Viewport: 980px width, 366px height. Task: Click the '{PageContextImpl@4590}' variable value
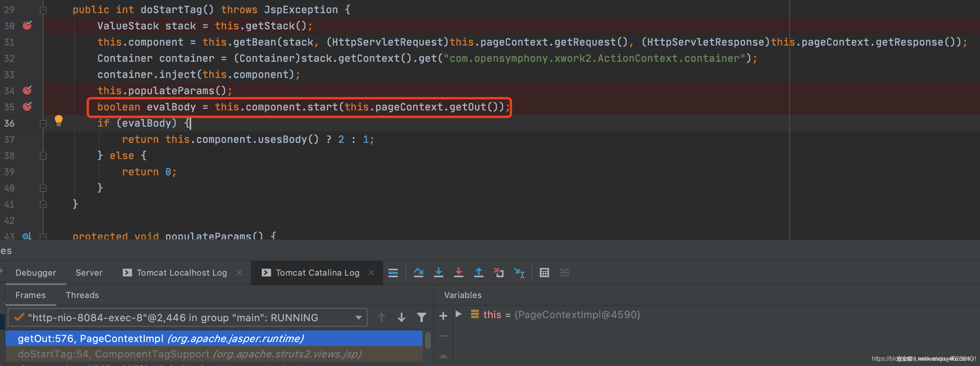pyautogui.click(x=577, y=314)
